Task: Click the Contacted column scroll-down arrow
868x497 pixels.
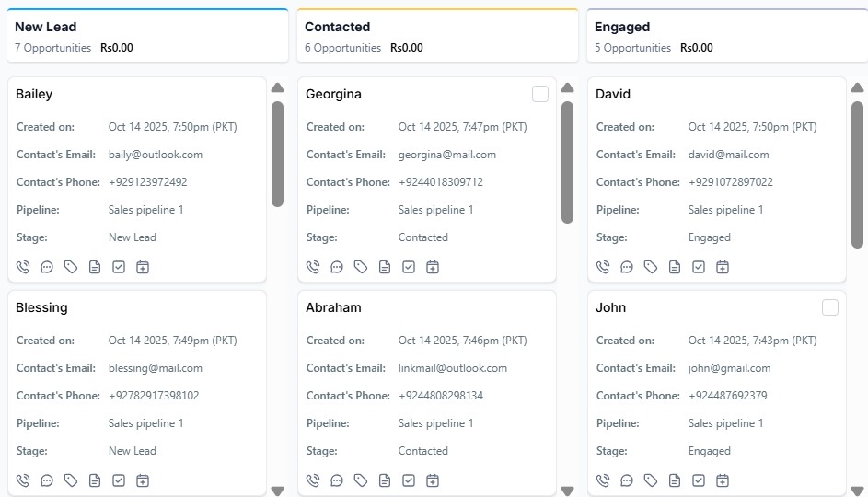Action: click(568, 491)
